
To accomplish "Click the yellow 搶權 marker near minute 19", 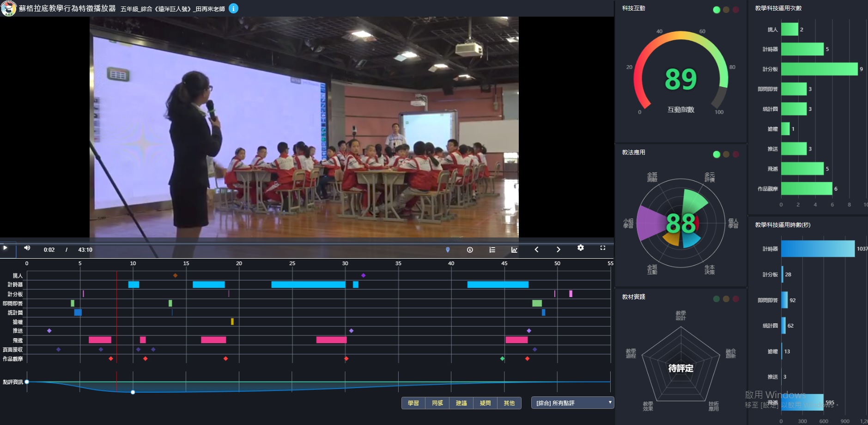I will click(232, 322).
